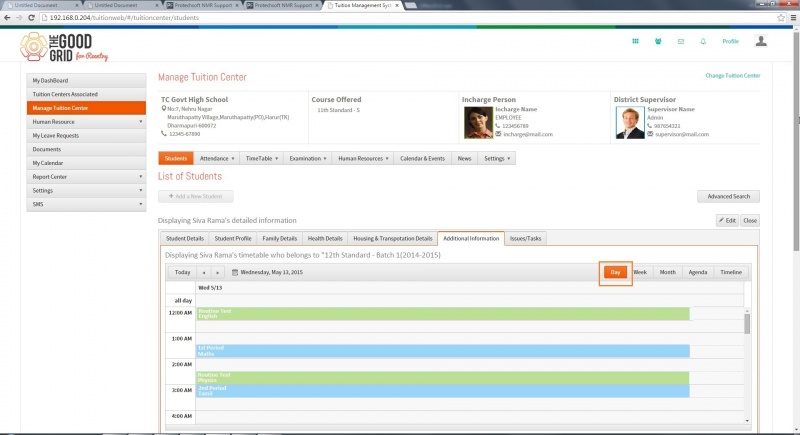
Task: Open the News tab
Action: tap(464, 159)
